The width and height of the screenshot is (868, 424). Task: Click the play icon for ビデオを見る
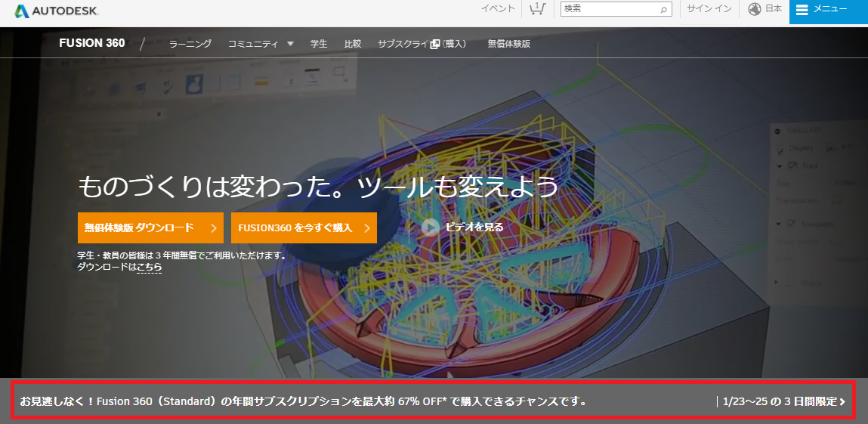click(x=430, y=227)
